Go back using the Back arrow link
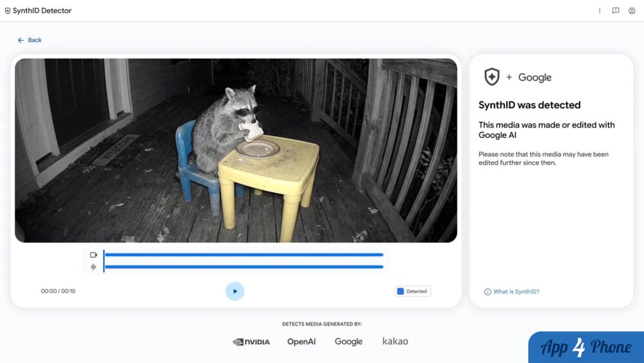The image size is (644, 363). [x=29, y=40]
